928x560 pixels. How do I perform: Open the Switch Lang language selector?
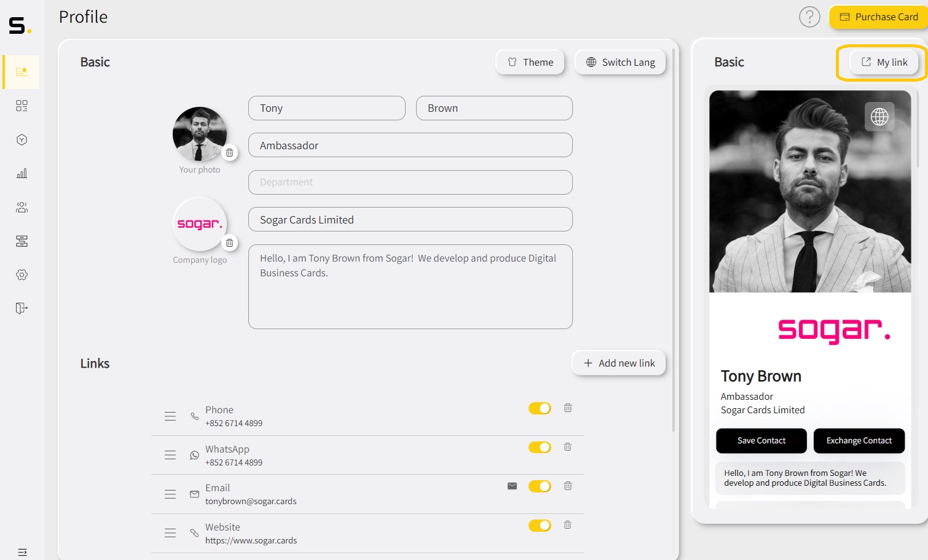pos(620,62)
